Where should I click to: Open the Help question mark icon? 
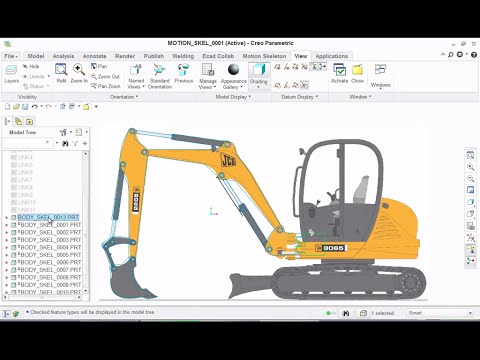[474, 55]
